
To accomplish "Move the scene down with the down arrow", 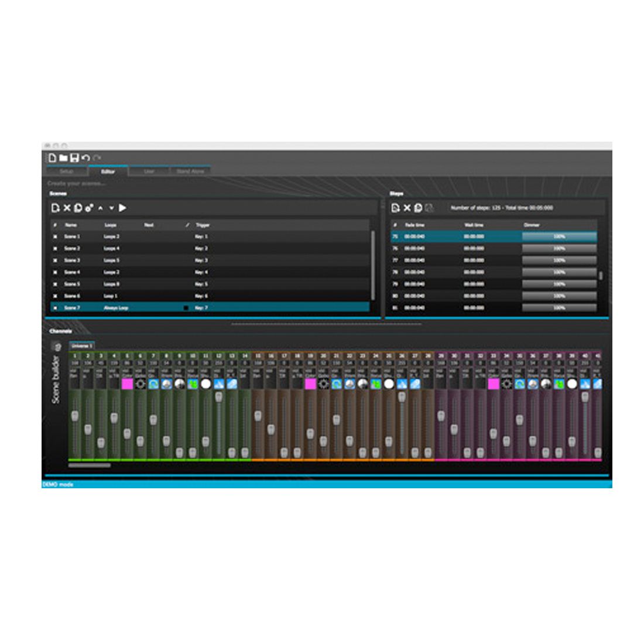I will point(111,208).
